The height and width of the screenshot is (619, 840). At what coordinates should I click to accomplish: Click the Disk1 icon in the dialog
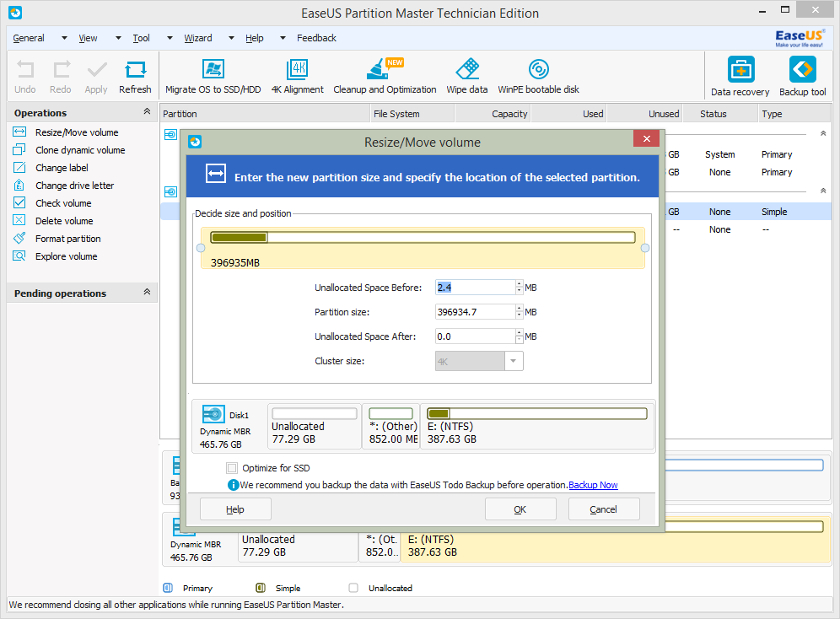pos(213,414)
